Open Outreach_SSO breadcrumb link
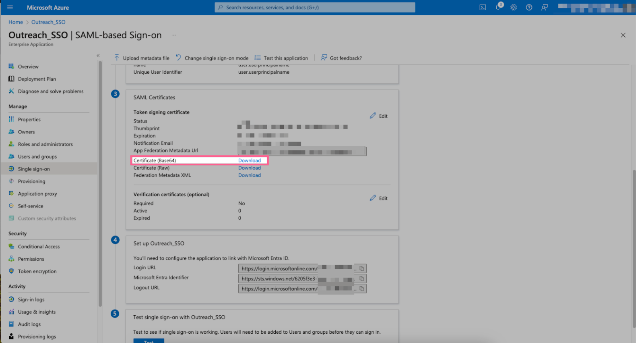 point(48,22)
